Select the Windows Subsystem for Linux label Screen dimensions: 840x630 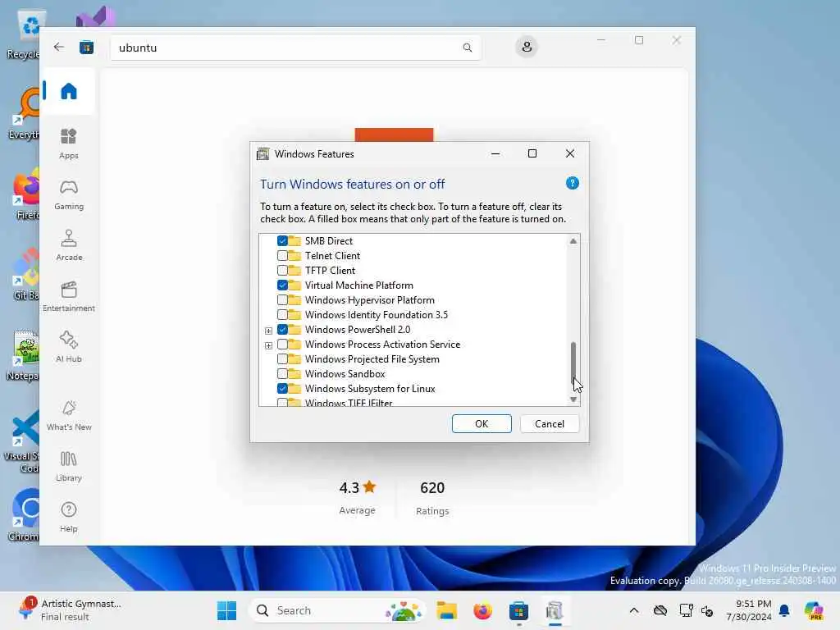click(x=370, y=389)
